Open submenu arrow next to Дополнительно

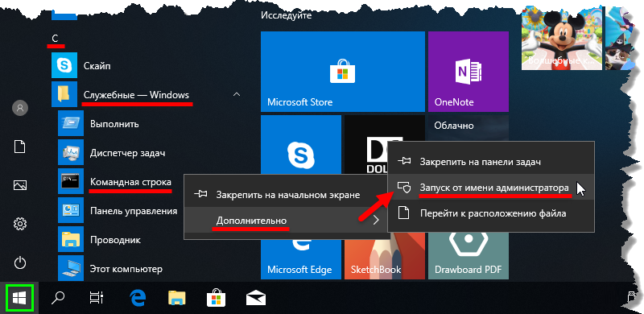point(376,221)
